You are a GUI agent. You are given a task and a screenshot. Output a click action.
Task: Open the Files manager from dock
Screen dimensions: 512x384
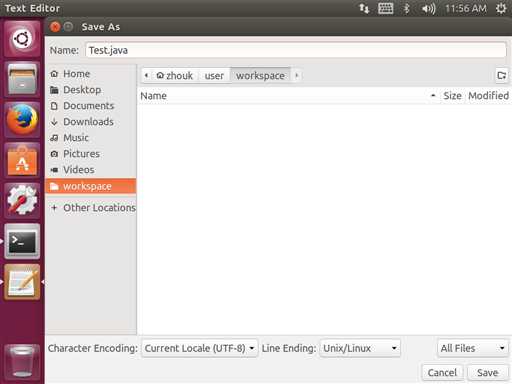[22, 79]
